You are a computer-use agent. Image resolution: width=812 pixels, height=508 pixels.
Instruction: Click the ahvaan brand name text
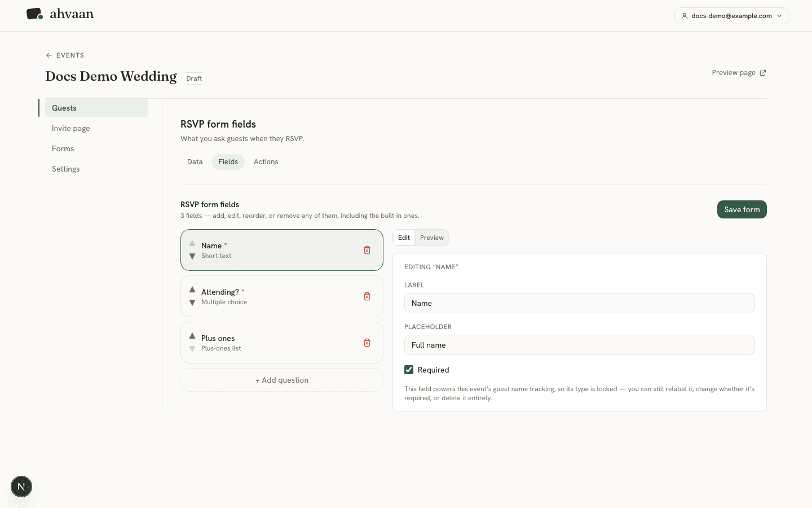coord(72,14)
